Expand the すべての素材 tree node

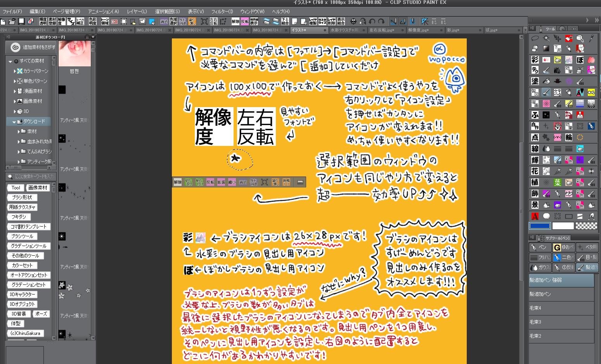[10, 61]
